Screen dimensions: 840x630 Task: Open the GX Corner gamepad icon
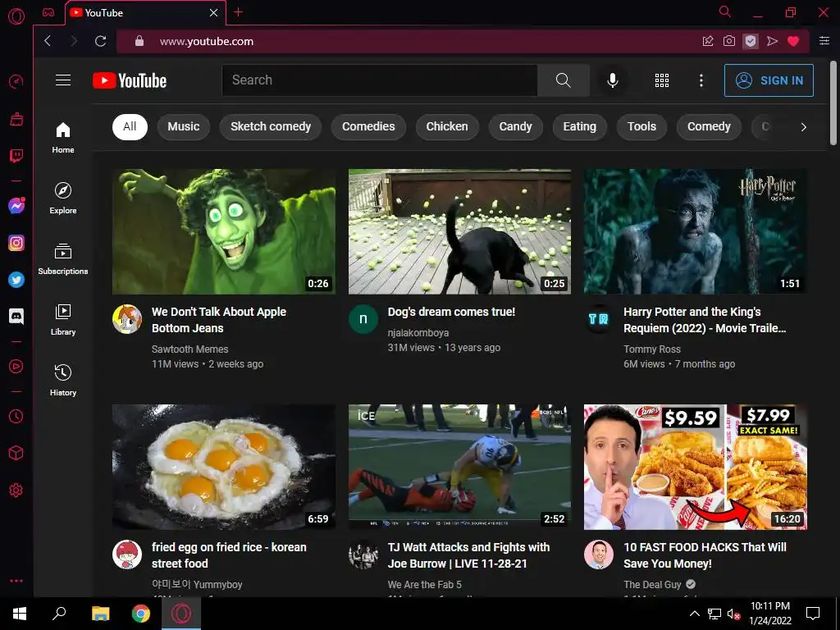pyautogui.click(x=48, y=12)
